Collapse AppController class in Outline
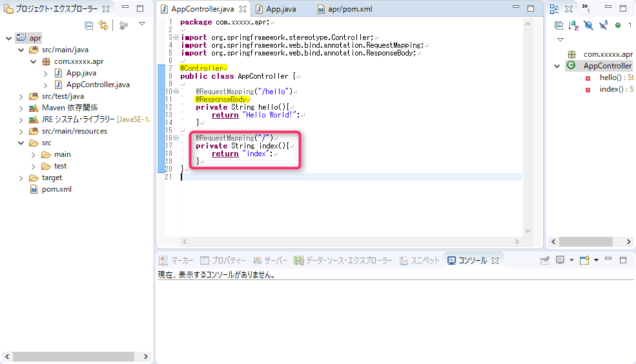Image resolution: width=636 pixels, height=364 pixels. 557,66
